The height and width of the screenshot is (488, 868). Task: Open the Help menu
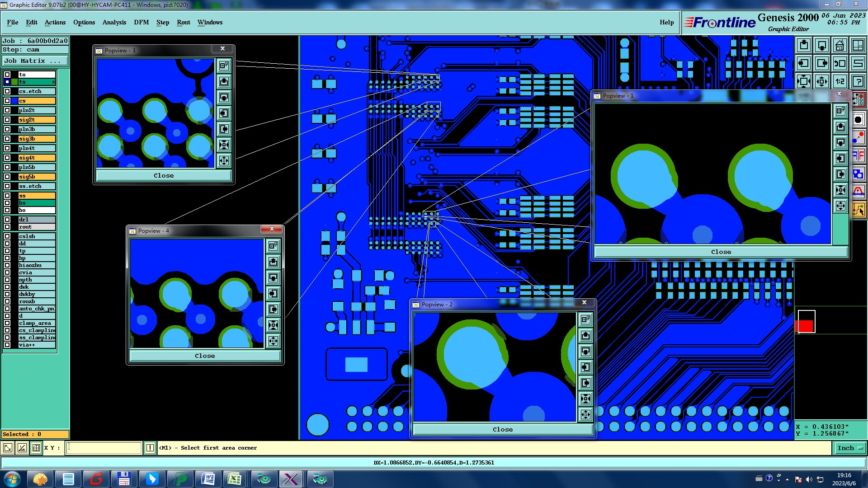667,22
